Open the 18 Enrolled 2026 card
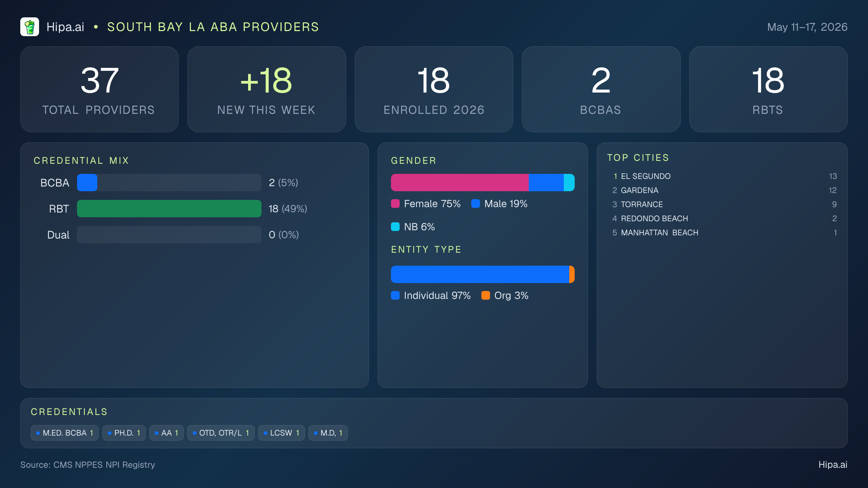 [x=434, y=89]
